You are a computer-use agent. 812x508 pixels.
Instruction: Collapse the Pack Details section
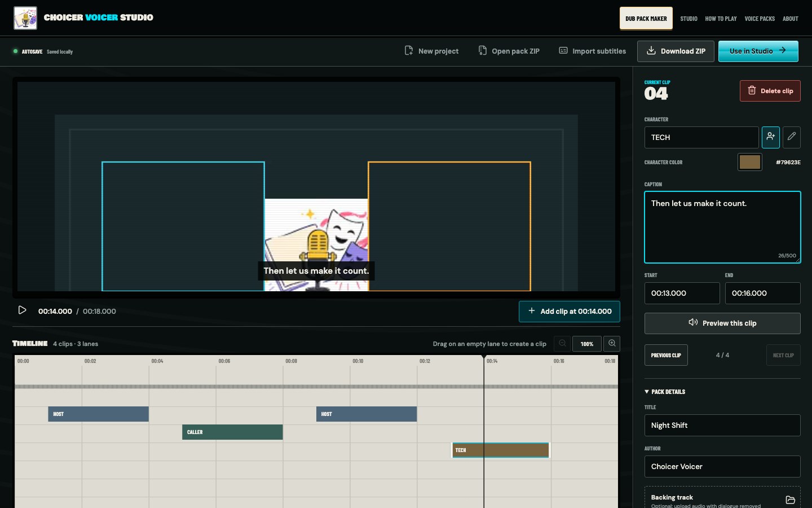[665, 392]
